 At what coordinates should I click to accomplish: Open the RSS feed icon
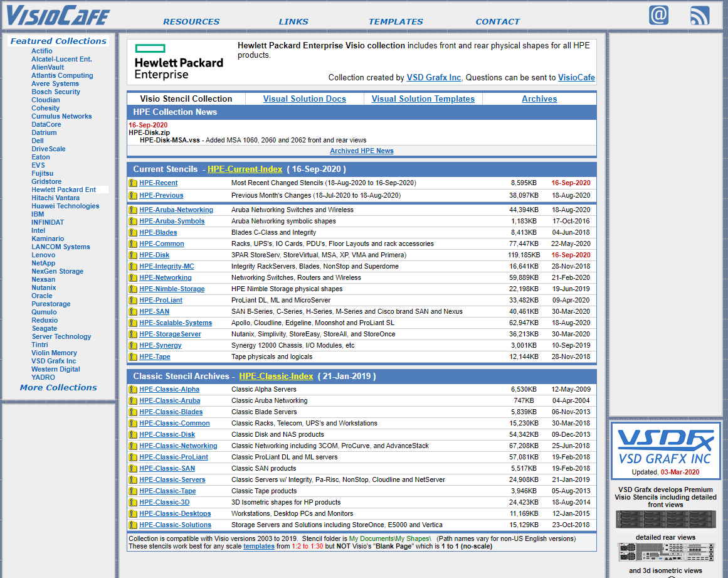click(700, 15)
